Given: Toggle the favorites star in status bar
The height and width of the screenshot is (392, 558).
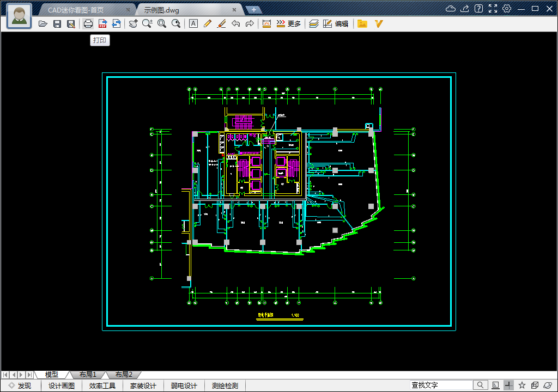Looking at the screenshot, I should pos(521,385).
